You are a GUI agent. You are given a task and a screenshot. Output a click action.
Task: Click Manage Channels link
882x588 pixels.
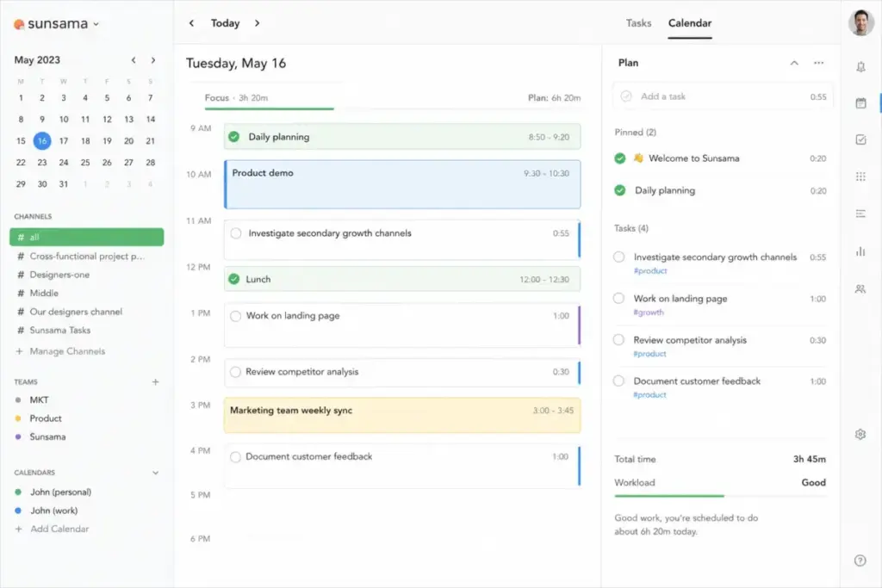tap(67, 351)
